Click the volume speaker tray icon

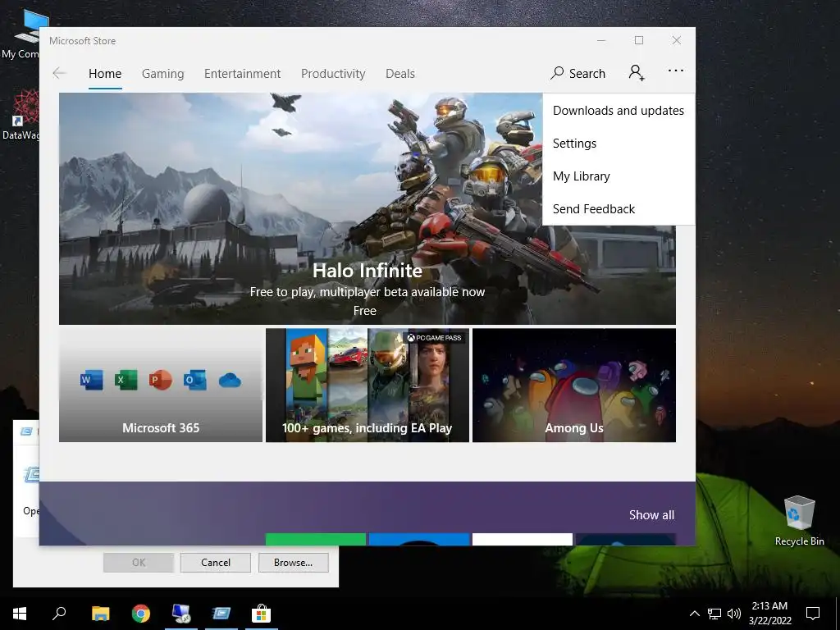pyautogui.click(x=733, y=614)
